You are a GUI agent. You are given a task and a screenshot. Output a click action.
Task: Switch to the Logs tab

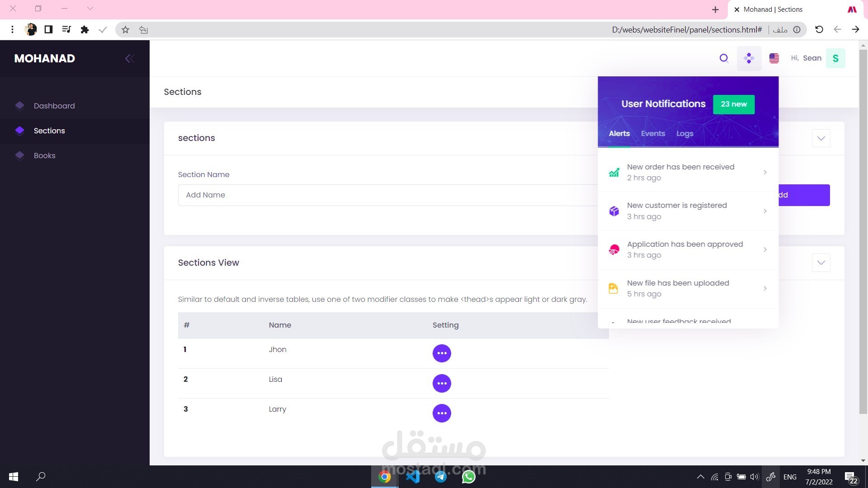point(684,134)
